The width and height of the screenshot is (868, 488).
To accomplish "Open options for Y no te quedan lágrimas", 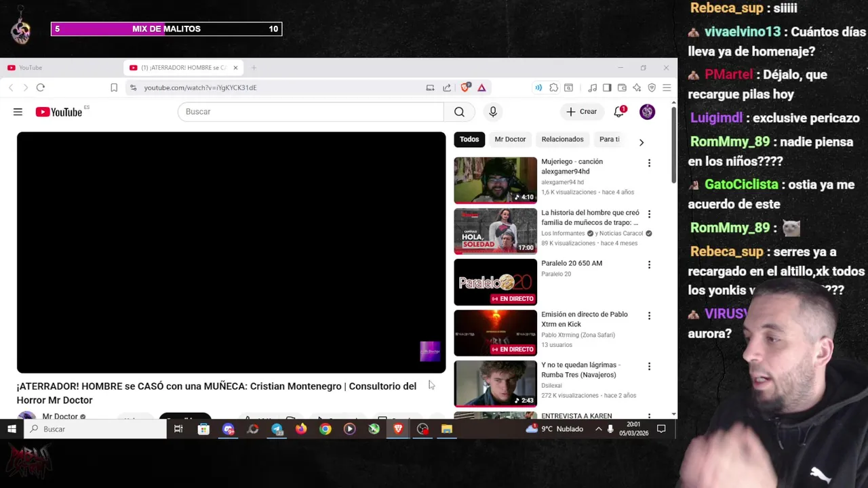I will pos(649,366).
